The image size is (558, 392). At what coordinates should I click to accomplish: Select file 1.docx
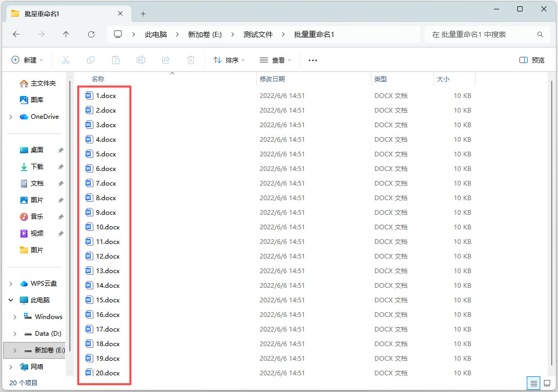[106, 96]
